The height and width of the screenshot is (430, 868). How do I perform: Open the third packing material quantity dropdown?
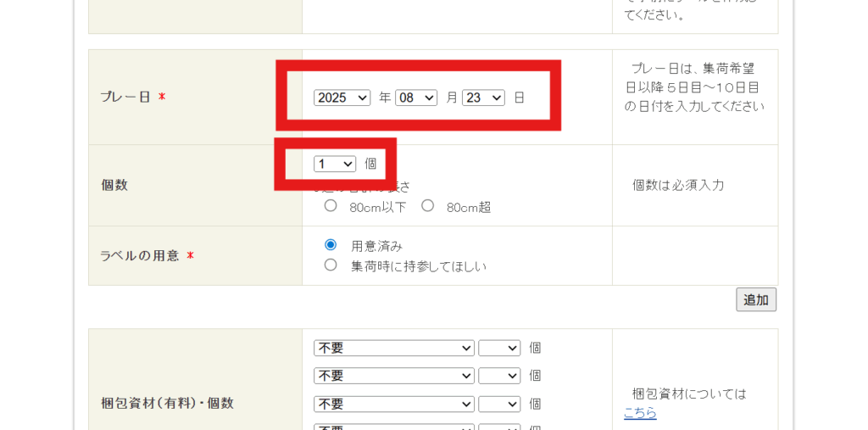pyautogui.click(x=499, y=404)
